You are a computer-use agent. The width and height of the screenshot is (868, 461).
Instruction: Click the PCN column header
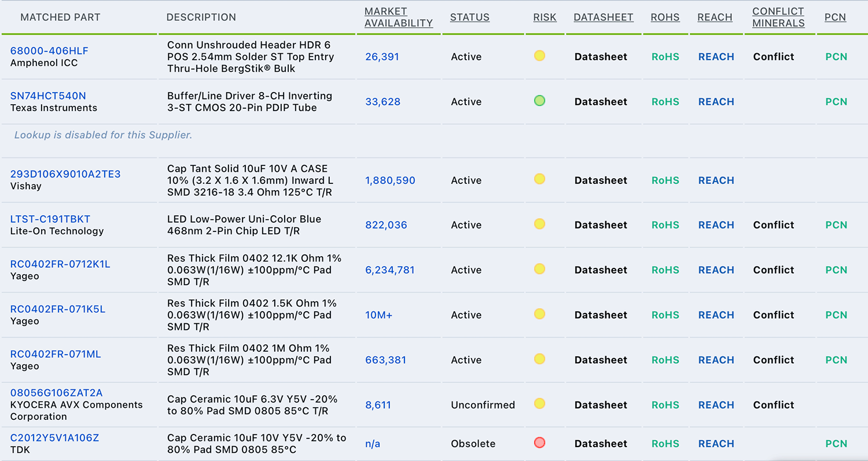click(x=835, y=17)
